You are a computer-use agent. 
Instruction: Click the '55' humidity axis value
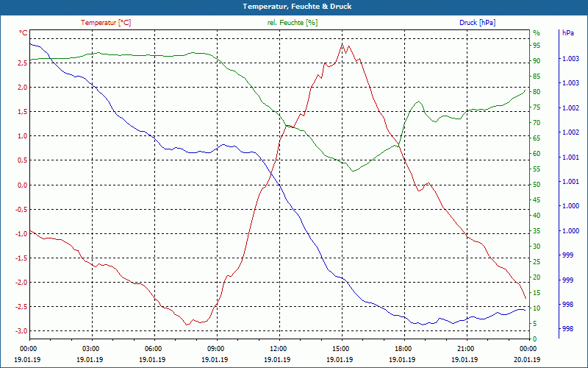pyautogui.click(x=537, y=169)
